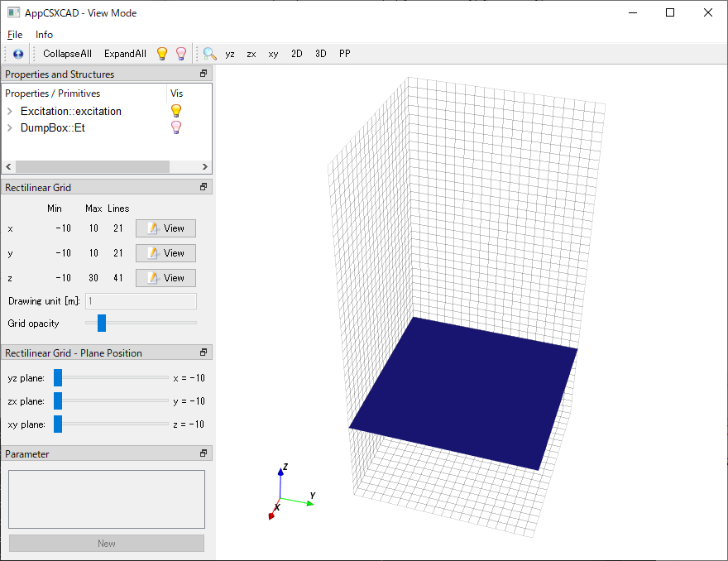Click the zoom magnifier tool icon
The height and width of the screenshot is (561, 728).
(208, 53)
